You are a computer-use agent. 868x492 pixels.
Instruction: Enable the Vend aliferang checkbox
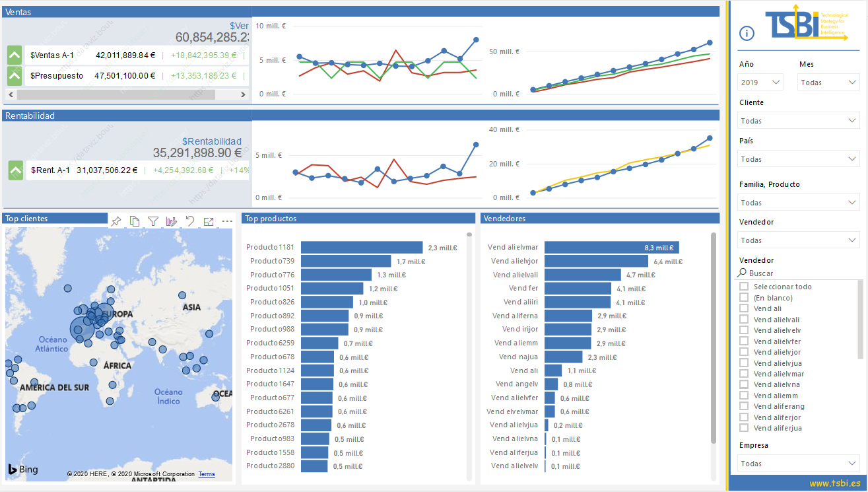[744, 406]
